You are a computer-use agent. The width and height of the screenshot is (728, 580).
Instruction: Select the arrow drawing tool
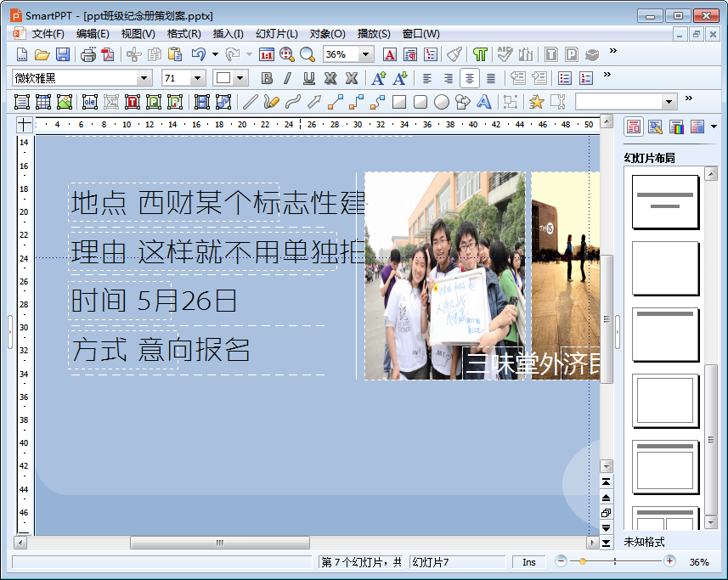pos(314,102)
